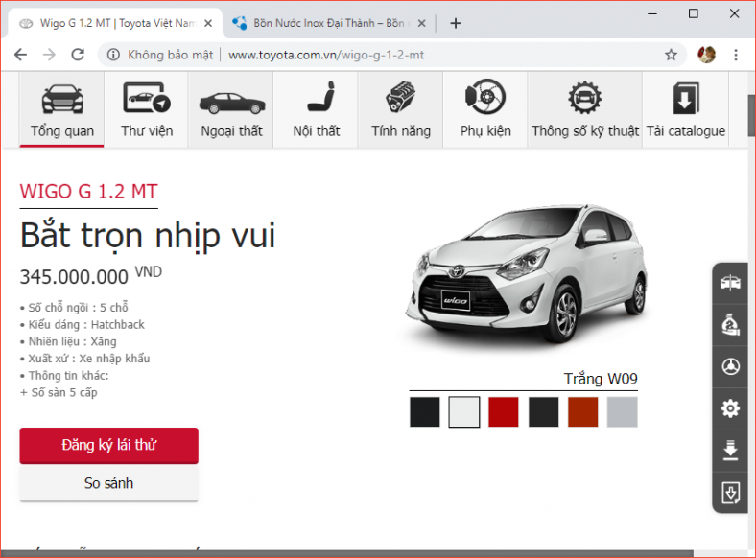Click the Đăng ký lái thử button
The image size is (756, 558).
(x=108, y=446)
